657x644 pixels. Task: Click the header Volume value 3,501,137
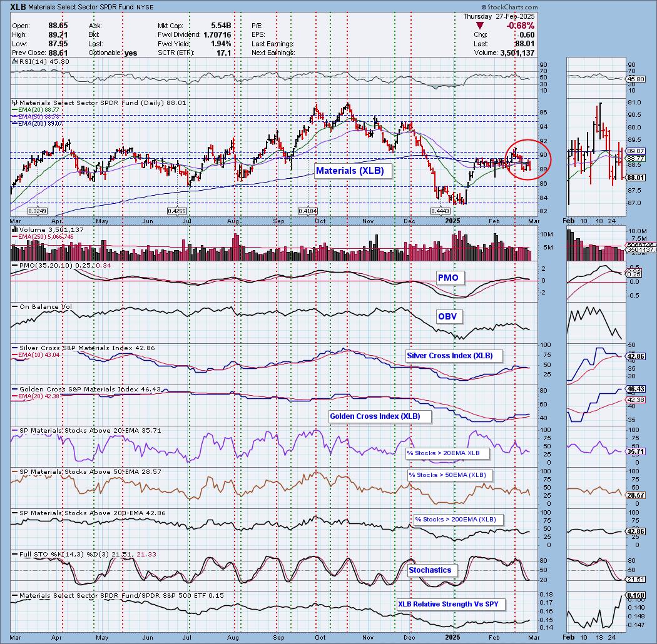point(517,53)
